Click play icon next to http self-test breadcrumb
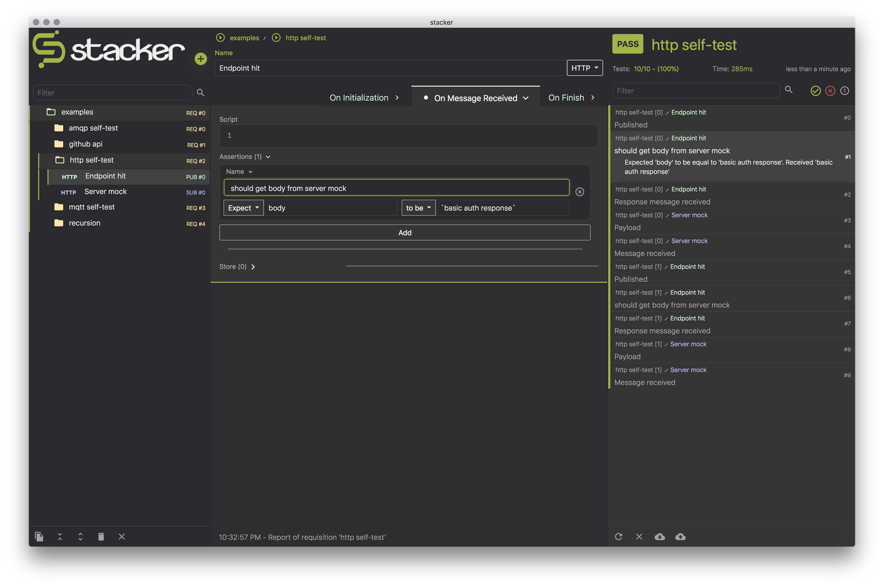The height and width of the screenshot is (588, 884). coord(276,38)
